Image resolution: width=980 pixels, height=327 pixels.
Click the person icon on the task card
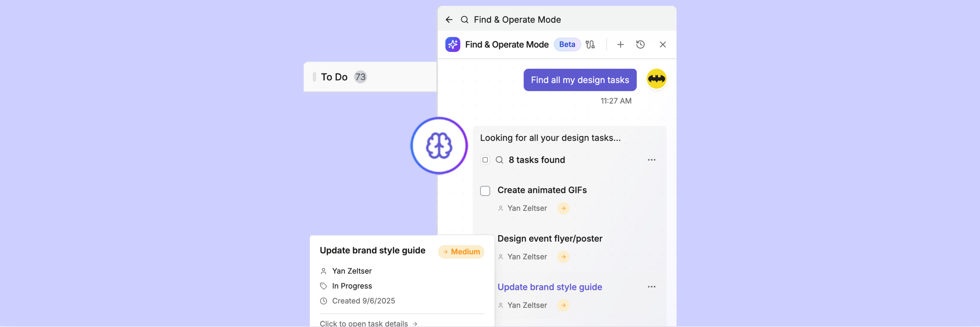coord(323,271)
